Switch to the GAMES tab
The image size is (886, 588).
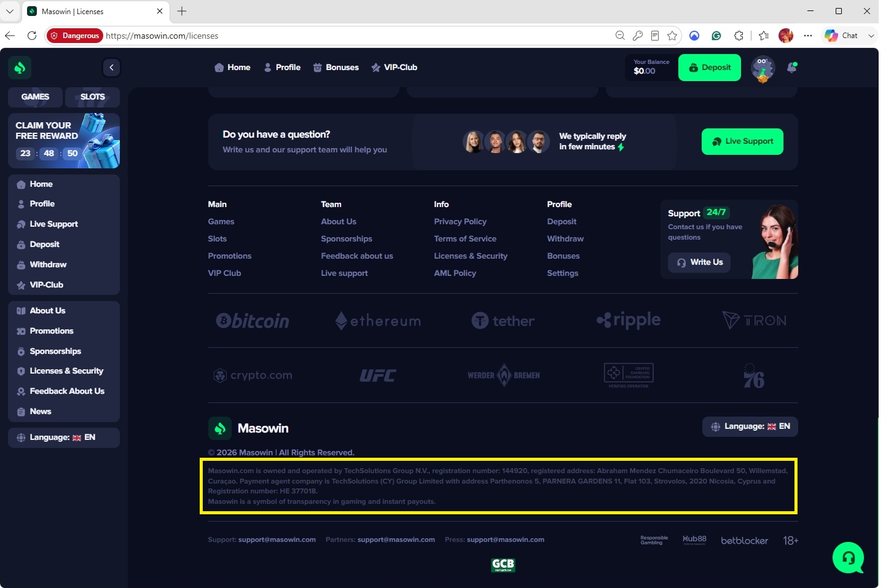(x=35, y=97)
